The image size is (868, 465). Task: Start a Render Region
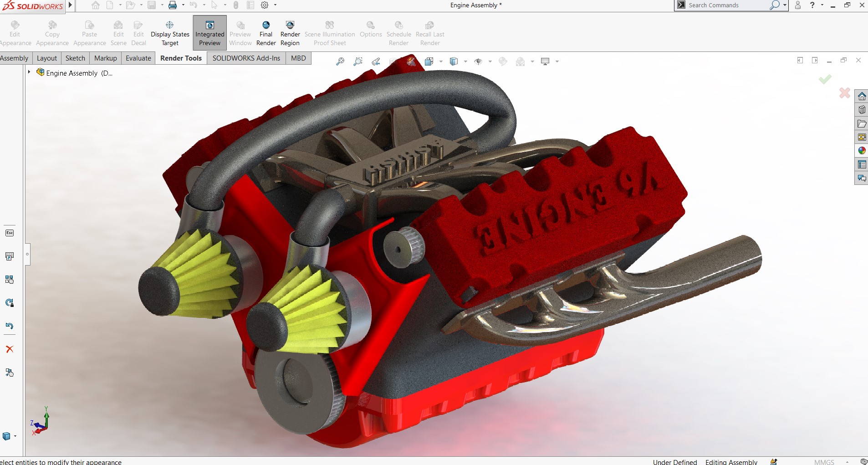tap(290, 33)
